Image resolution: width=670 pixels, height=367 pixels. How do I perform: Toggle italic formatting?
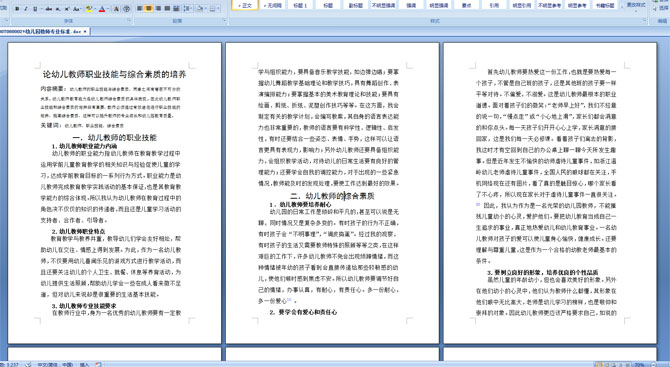pyautogui.click(x=26, y=9)
